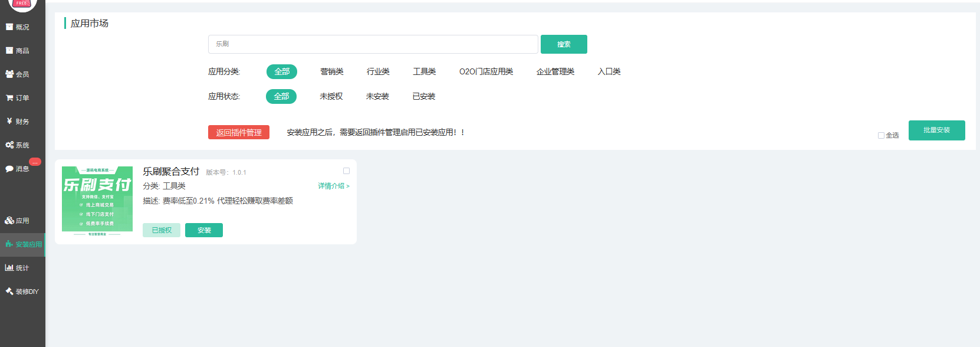
Task: Open 消息 messages chat icon
Action: (x=9, y=168)
